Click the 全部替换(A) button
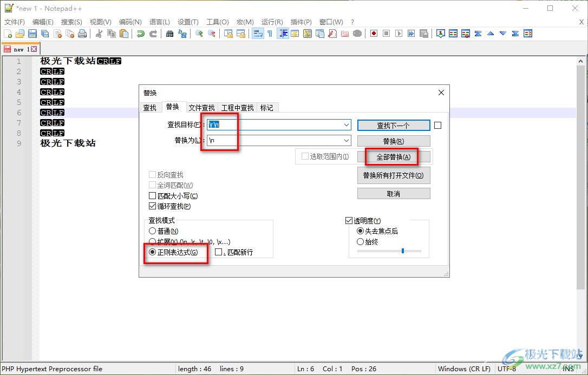The width and height of the screenshot is (588, 375). click(x=394, y=157)
